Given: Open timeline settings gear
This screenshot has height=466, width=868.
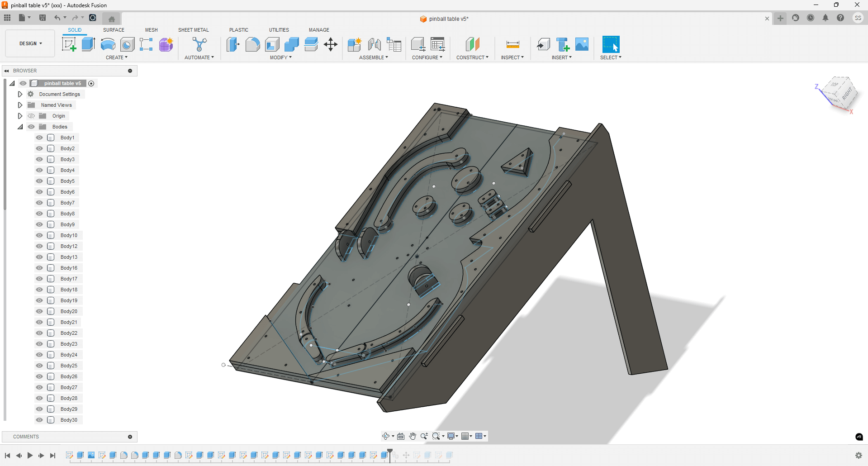Looking at the screenshot, I should coord(859,455).
